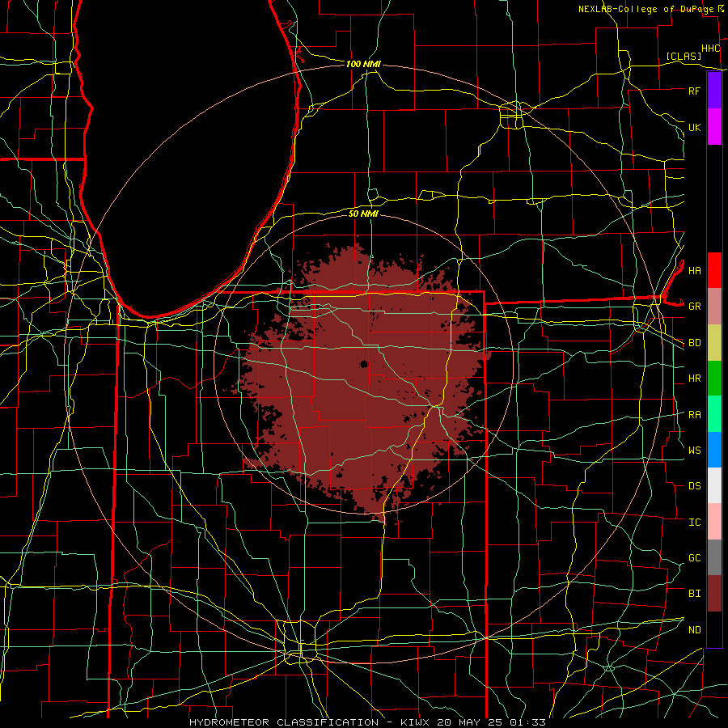Click the HHC product label
The height and width of the screenshot is (728, 728).
[710, 49]
